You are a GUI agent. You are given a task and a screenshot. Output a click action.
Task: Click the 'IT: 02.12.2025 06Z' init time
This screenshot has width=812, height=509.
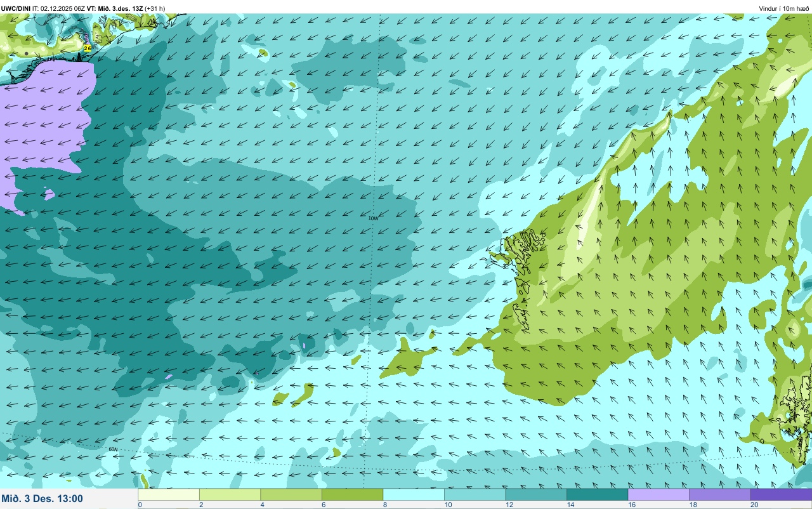(x=58, y=8)
